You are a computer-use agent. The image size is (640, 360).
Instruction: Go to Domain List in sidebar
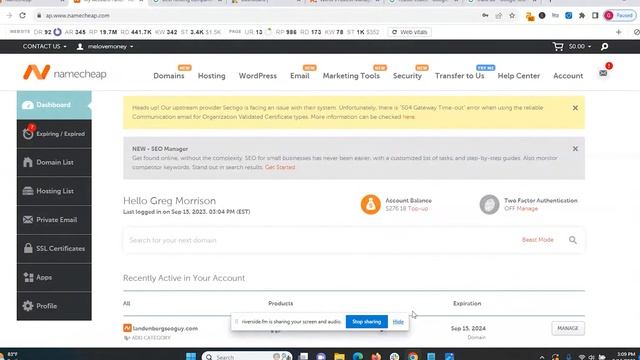54,162
